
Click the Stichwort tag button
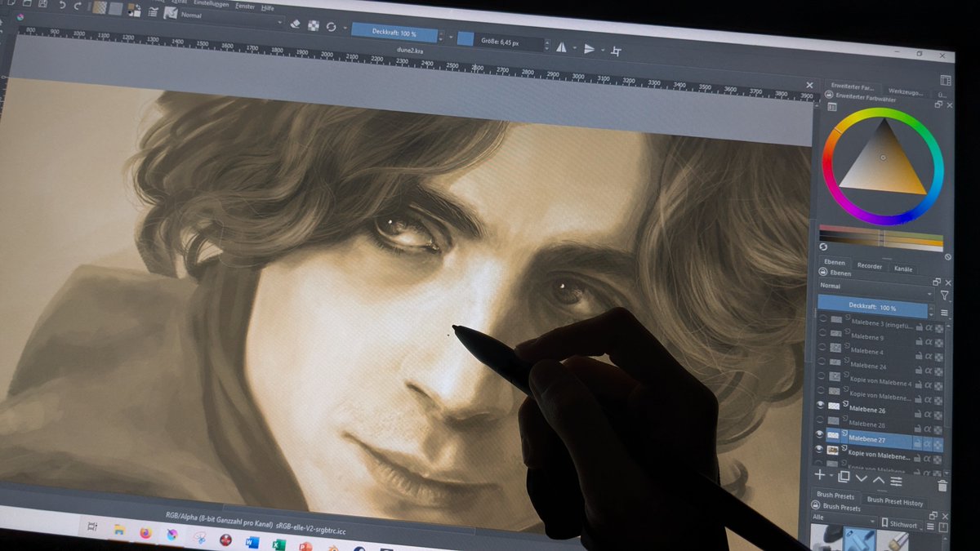click(x=902, y=523)
